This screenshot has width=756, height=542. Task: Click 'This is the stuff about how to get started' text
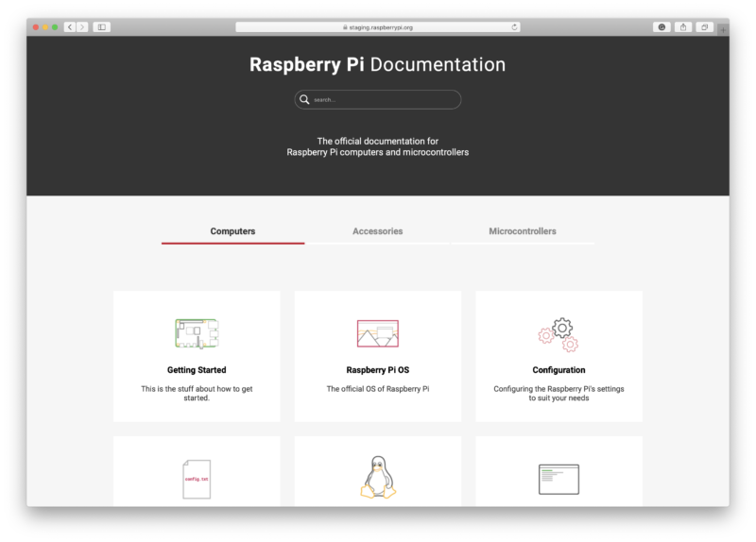(197, 393)
